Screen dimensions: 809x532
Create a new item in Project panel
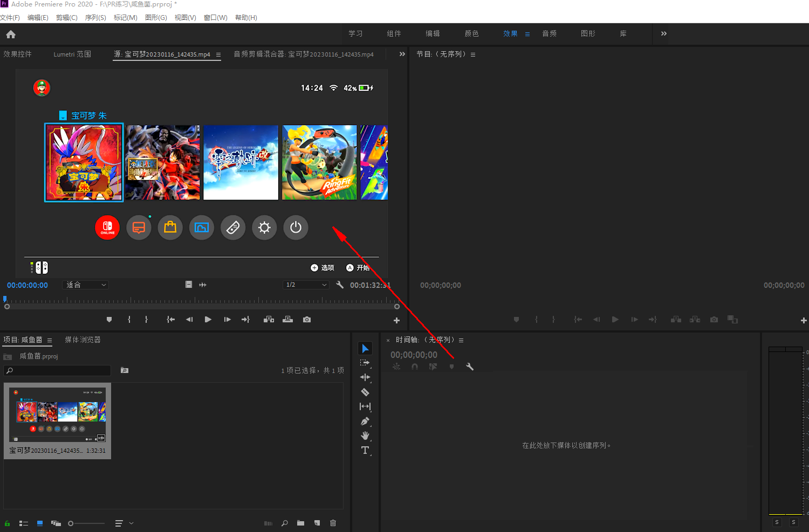pyautogui.click(x=317, y=523)
